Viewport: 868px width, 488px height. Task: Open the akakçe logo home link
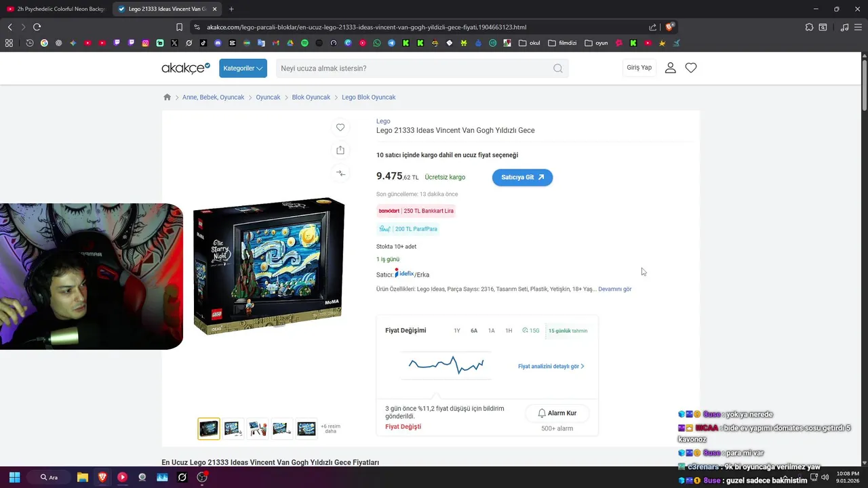click(x=186, y=68)
